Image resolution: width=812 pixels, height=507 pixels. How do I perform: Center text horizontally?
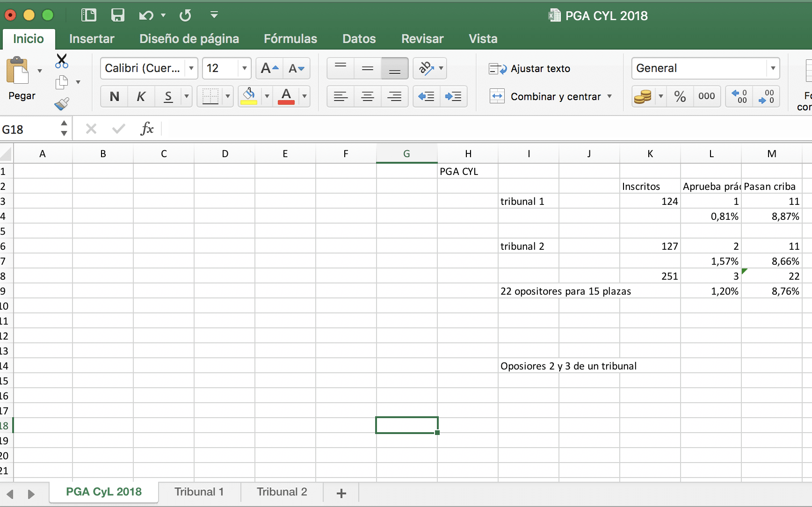click(x=368, y=96)
